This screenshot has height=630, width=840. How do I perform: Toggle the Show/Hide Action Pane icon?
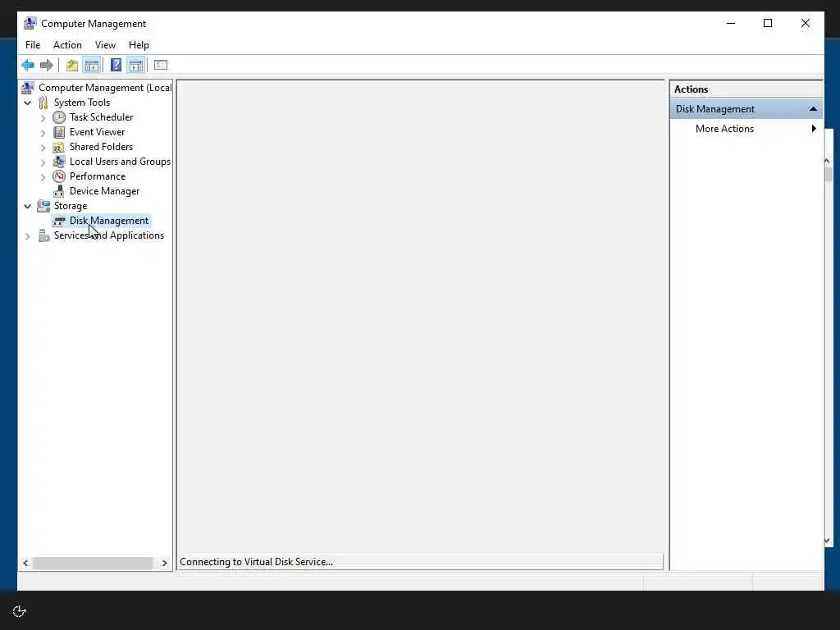coord(136,66)
